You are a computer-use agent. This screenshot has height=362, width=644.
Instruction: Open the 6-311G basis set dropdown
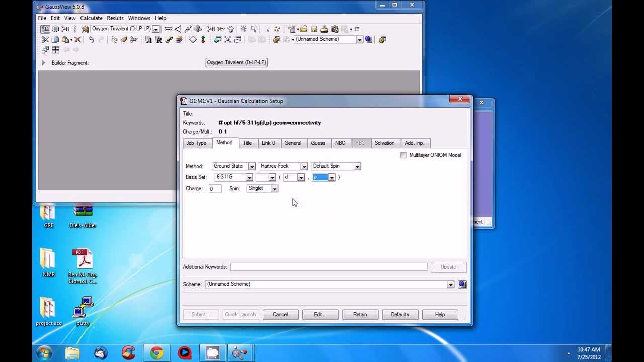click(x=249, y=177)
